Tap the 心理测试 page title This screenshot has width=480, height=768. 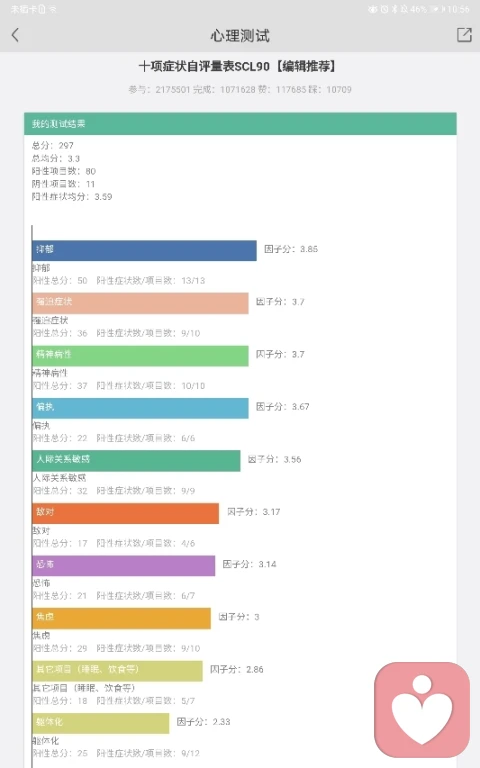click(x=240, y=35)
